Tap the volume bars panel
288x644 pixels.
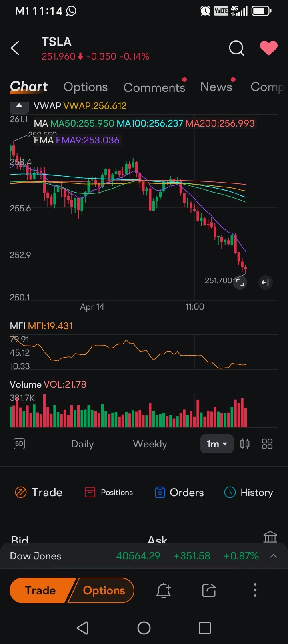[x=144, y=410]
